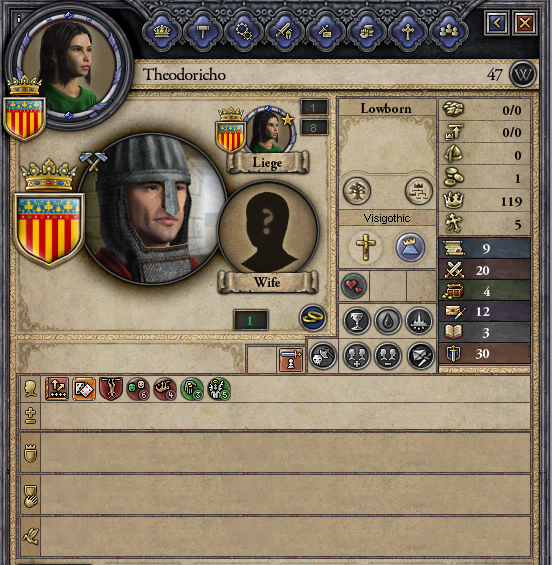552x565 pixels.
Task: Click the golden rings marriage icon
Action: 313,318
